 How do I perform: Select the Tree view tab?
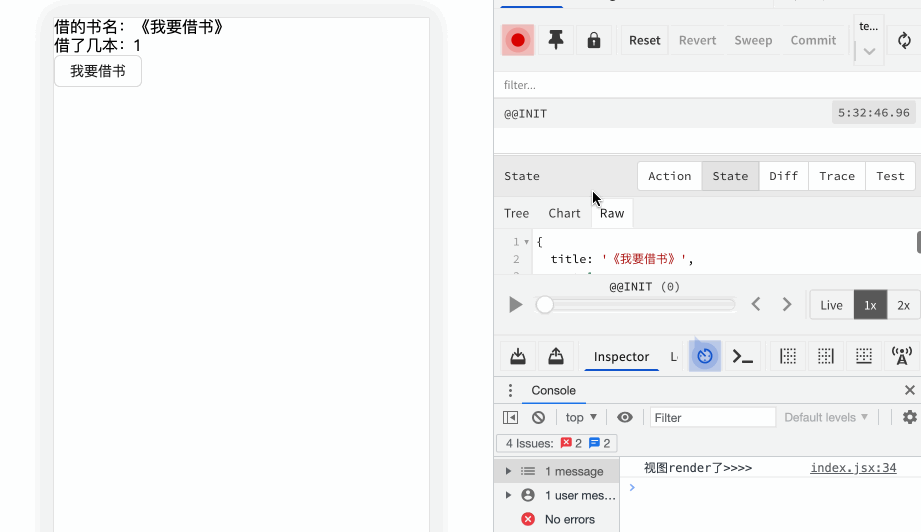(x=516, y=213)
